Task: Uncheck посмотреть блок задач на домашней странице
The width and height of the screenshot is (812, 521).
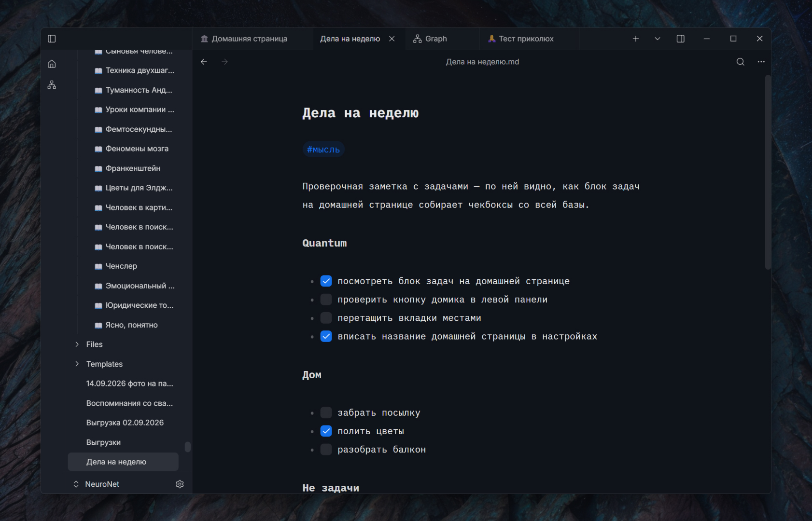Action: (x=326, y=281)
